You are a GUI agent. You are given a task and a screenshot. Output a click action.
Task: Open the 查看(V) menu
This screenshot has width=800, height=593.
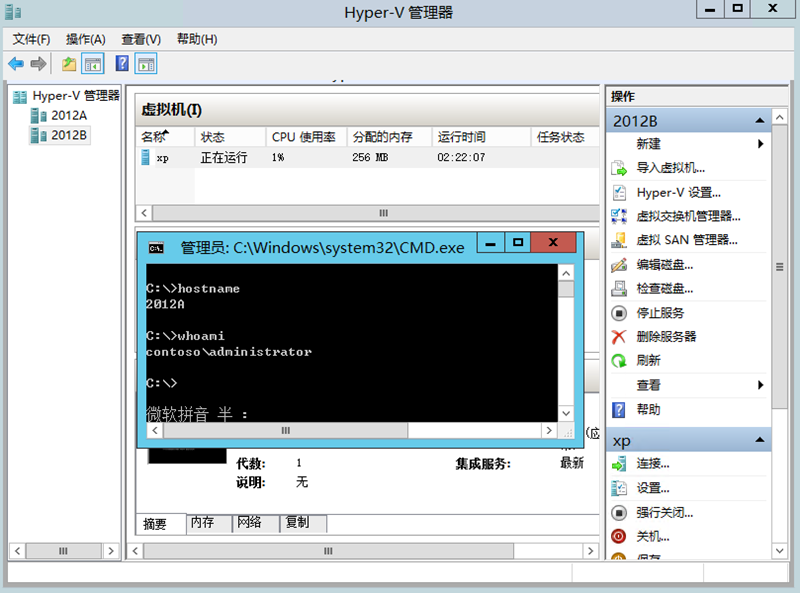[141, 39]
